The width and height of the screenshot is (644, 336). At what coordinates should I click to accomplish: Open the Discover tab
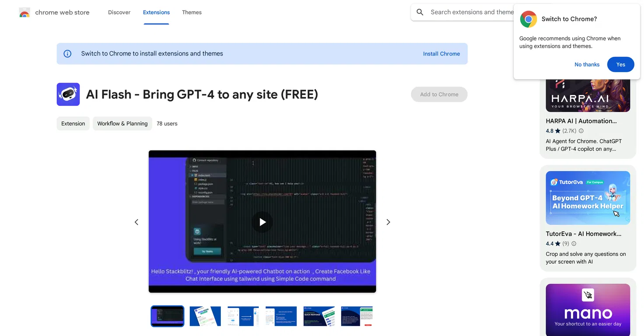click(x=119, y=12)
